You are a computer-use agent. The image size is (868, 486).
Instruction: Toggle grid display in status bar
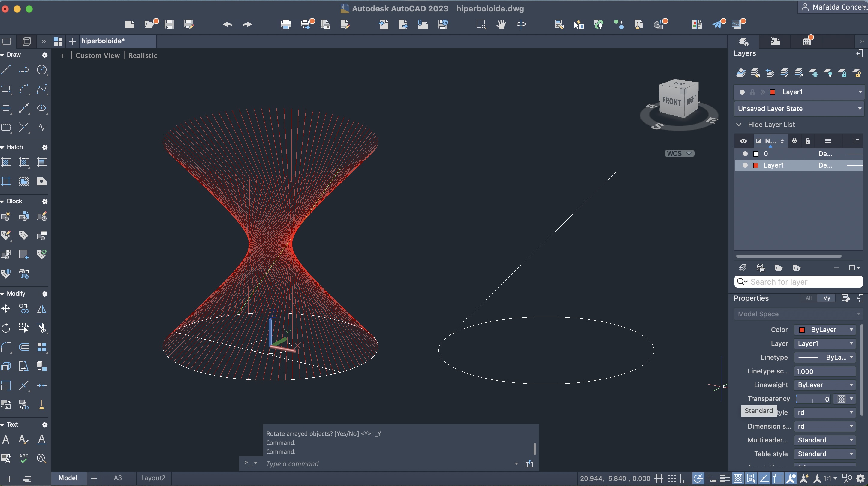coord(659,478)
